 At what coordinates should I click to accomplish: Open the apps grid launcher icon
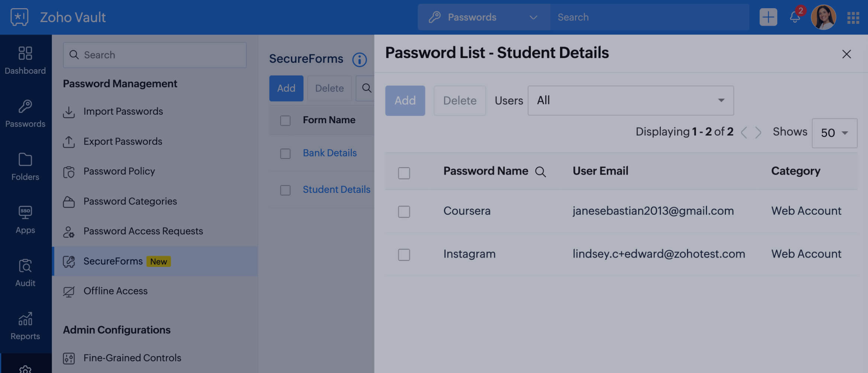click(x=853, y=17)
